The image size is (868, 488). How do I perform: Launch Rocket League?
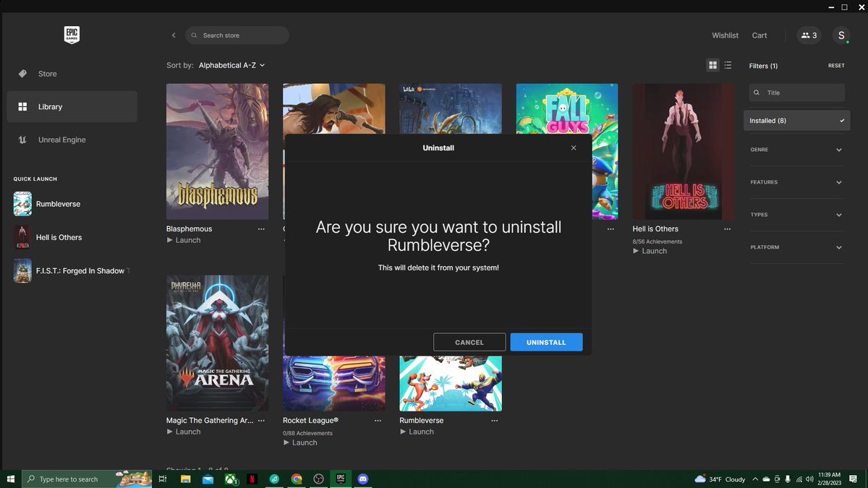coord(300,442)
